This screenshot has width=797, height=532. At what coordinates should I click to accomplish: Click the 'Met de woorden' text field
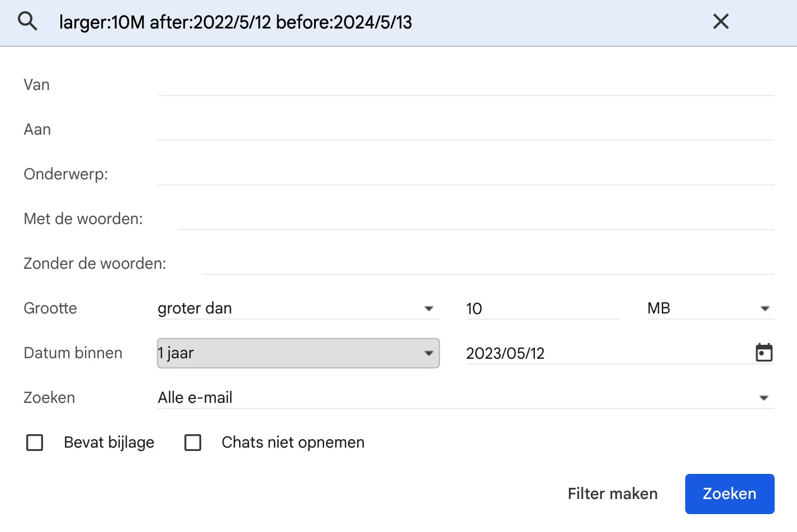tap(476, 219)
